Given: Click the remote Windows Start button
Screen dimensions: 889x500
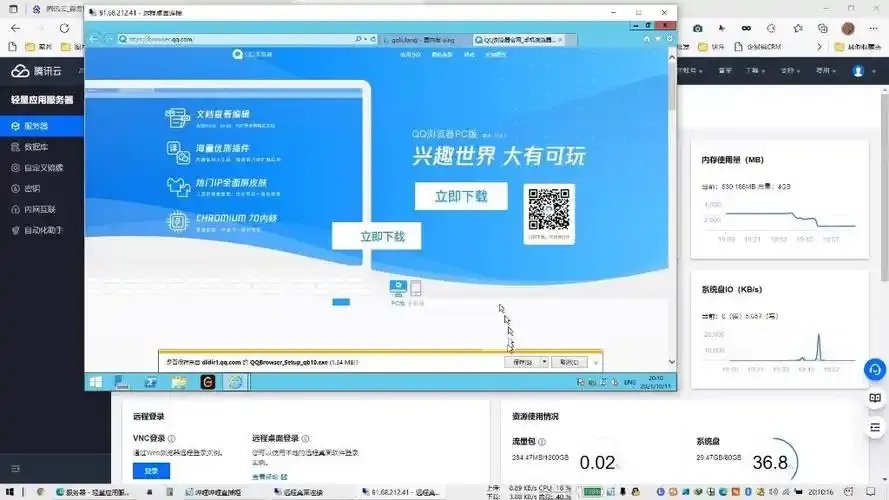Looking at the screenshot, I should tap(96, 382).
